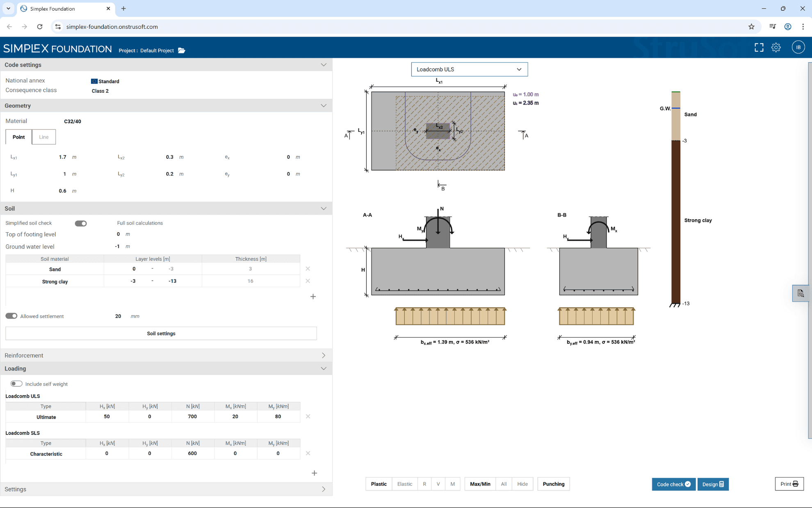Open the report side panel icon
812x508 pixels.
point(801,293)
